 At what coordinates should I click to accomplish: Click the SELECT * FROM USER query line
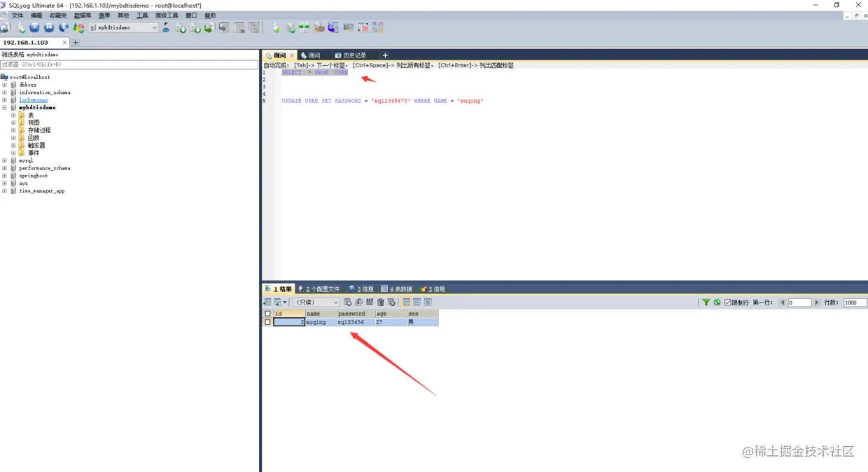(x=314, y=72)
